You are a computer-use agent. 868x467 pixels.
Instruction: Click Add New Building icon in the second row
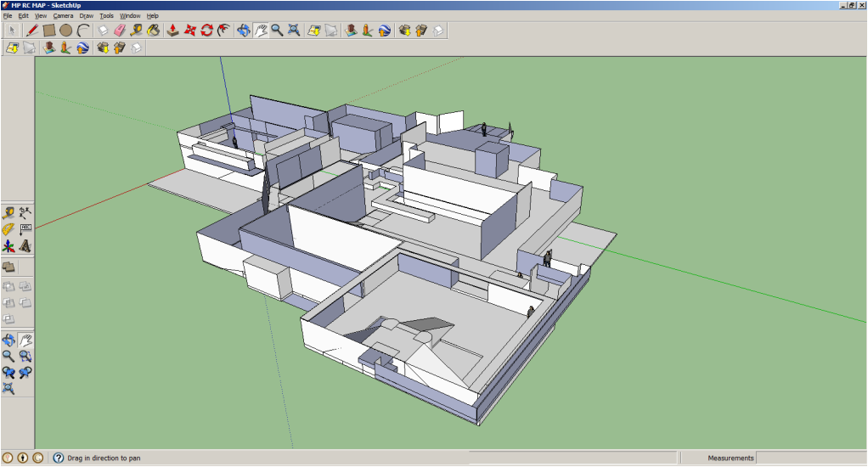click(49, 48)
